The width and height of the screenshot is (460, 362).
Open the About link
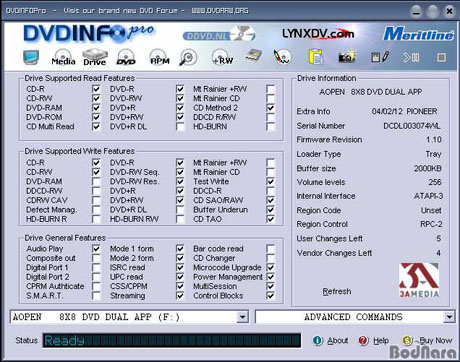[x=338, y=340]
